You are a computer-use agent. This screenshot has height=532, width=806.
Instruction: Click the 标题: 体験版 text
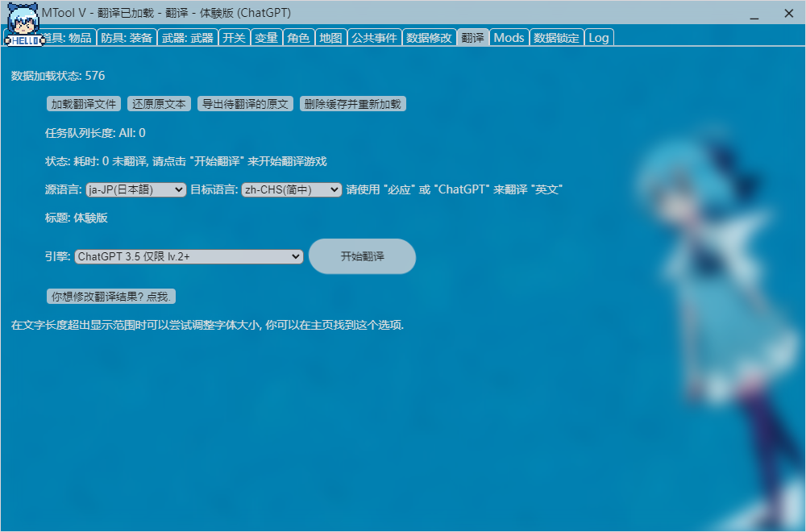point(76,218)
